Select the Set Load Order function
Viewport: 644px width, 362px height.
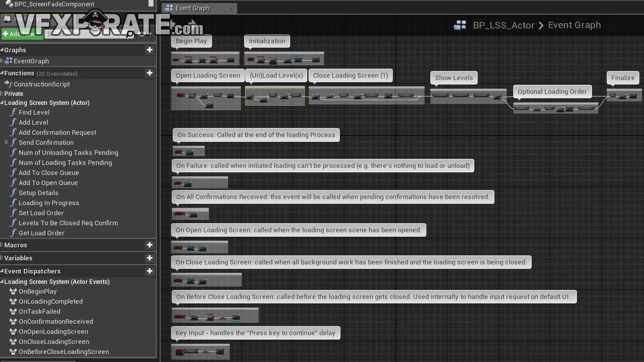point(41,213)
